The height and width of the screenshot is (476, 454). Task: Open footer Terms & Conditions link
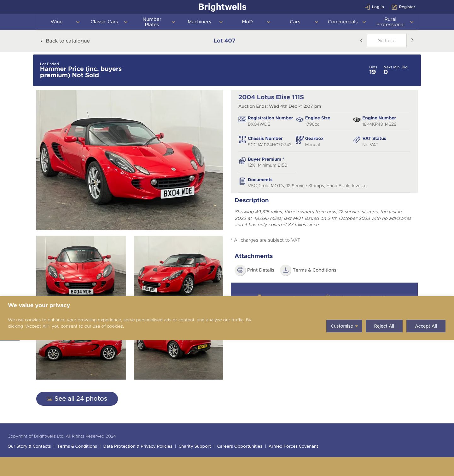click(x=77, y=446)
